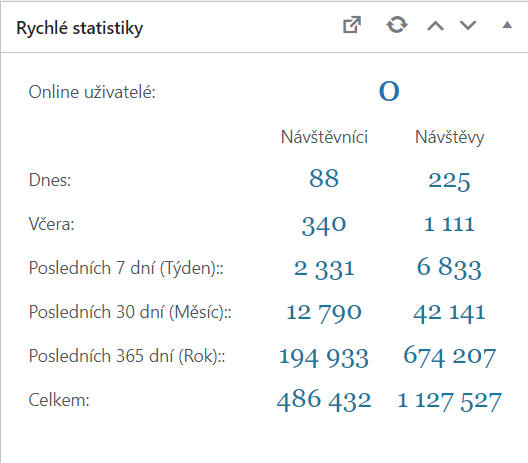Click the Rychlé statistiky widget title
The width and height of the screenshot is (528, 463).
tap(80, 28)
